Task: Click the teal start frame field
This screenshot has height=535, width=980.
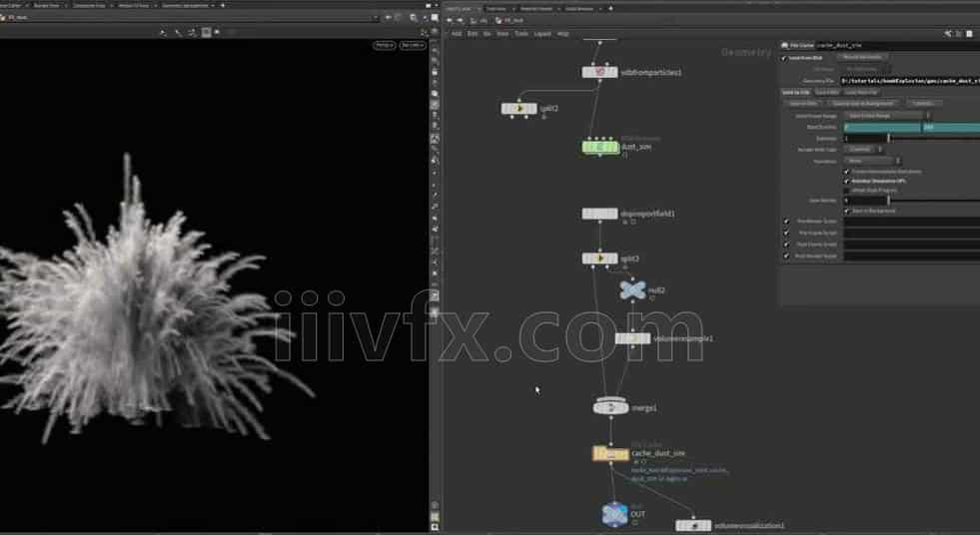Action: point(882,128)
